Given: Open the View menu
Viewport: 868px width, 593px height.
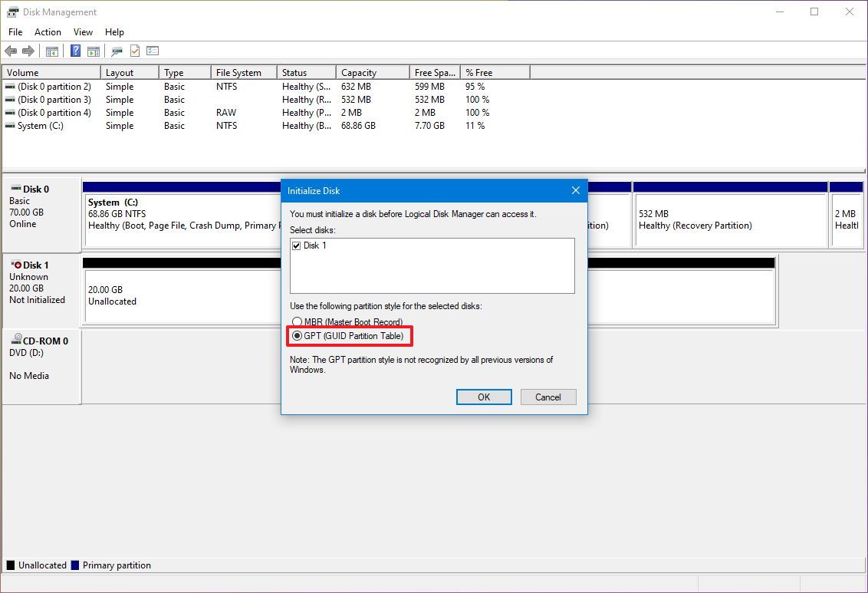Looking at the screenshot, I should click(x=83, y=32).
